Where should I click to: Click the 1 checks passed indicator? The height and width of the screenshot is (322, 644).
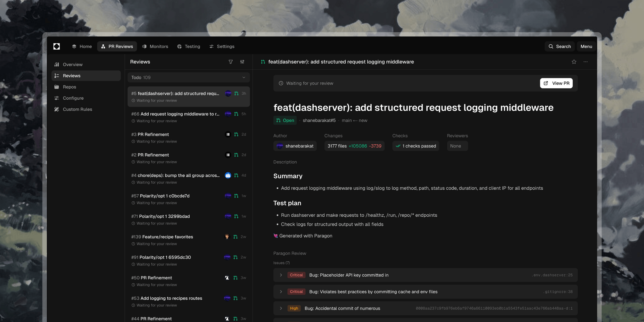tap(415, 146)
